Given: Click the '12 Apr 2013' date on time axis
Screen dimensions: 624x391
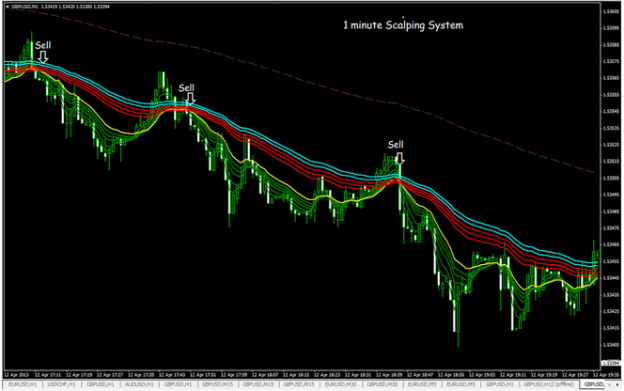Looking at the screenshot, I should pos(16,375).
